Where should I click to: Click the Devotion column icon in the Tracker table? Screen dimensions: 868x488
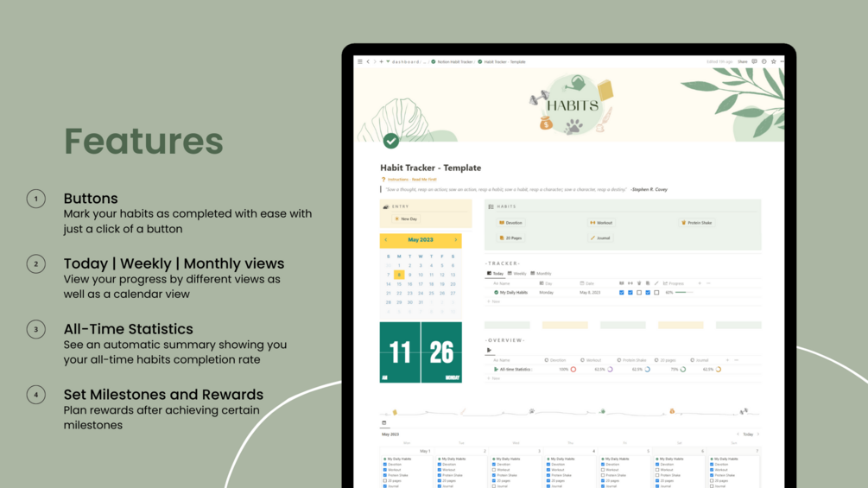621,283
